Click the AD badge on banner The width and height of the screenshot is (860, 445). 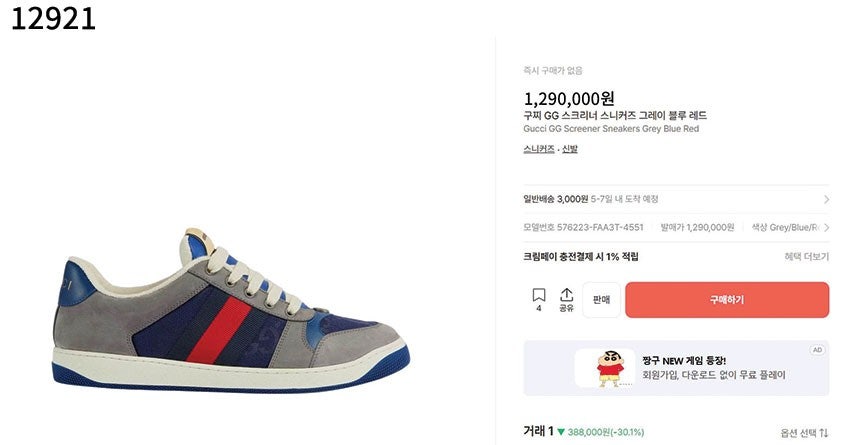817,350
